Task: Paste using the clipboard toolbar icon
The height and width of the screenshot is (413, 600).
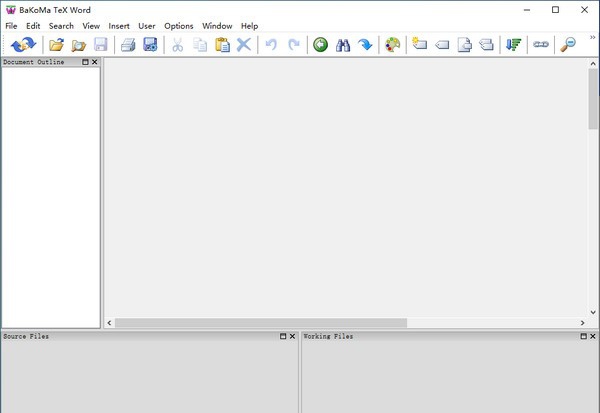Action: click(223, 45)
